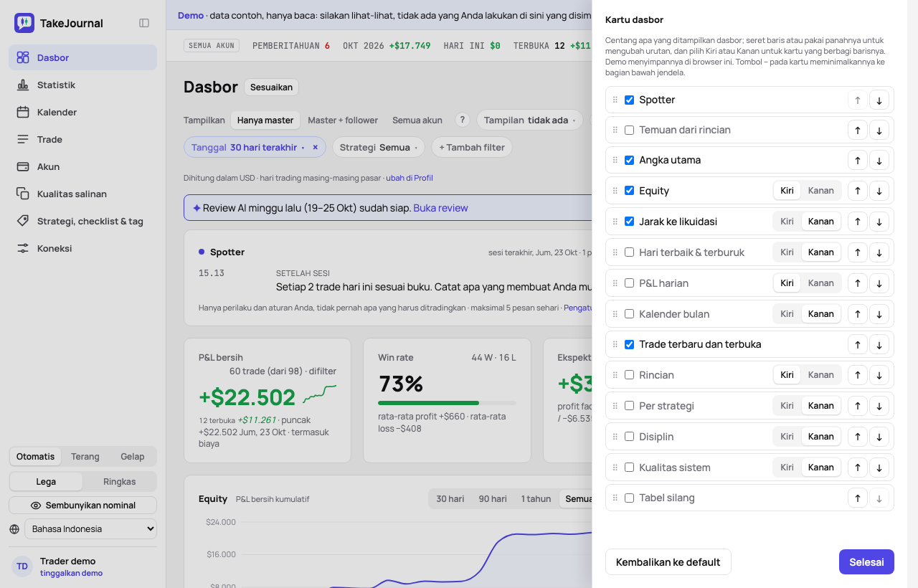Screen dimensions: 918x588
Task: Uncheck the Spotter card checkbox
Action: (x=629, y=100)
